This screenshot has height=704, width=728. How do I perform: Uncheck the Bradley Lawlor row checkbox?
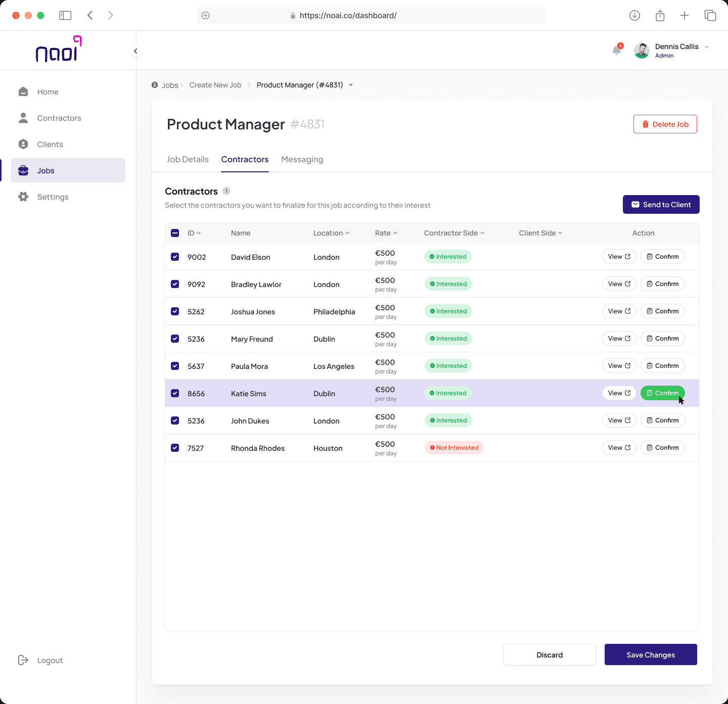click(x=175, y=284)
